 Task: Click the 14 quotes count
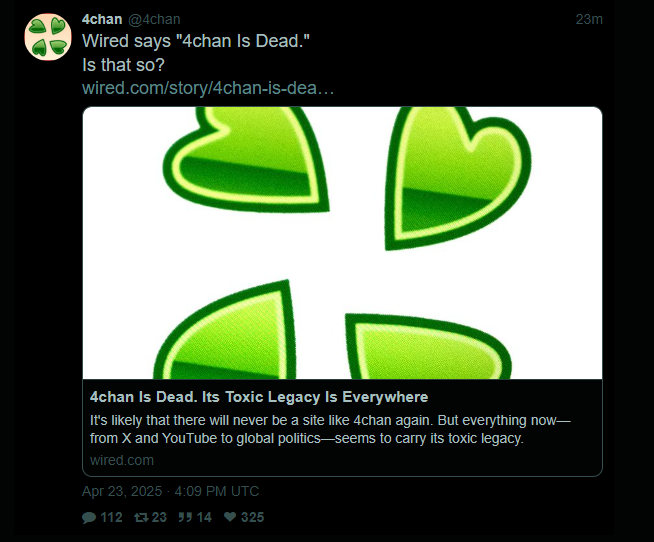[x=204, y=517]
